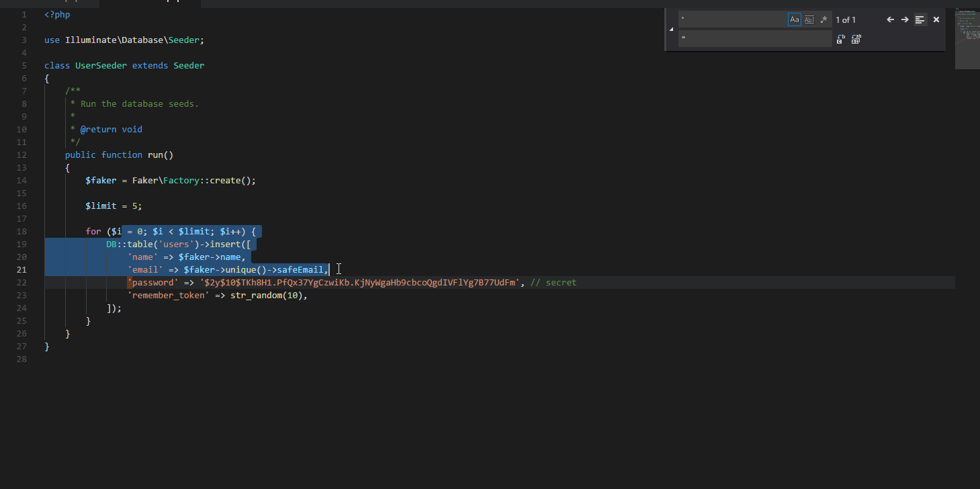The image size is (980, 489).
Task: Click the UserSeeder class name on line 5
Action: 101,65
